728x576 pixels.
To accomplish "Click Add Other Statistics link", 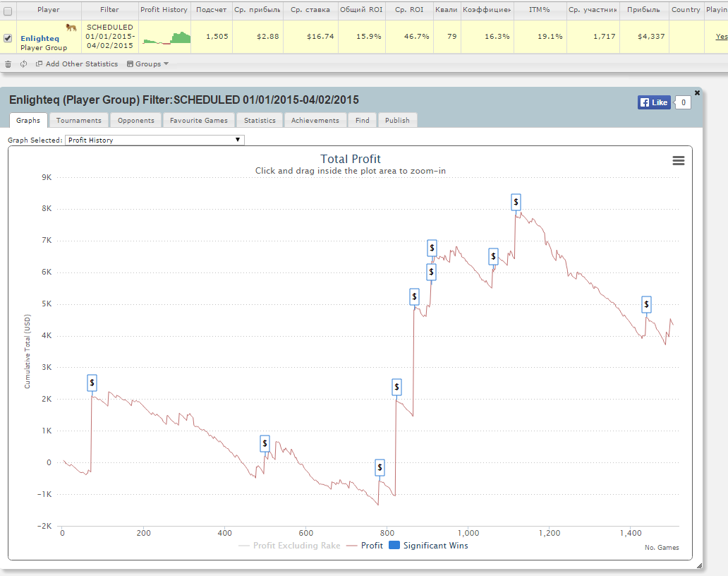I will click(77, 64).
